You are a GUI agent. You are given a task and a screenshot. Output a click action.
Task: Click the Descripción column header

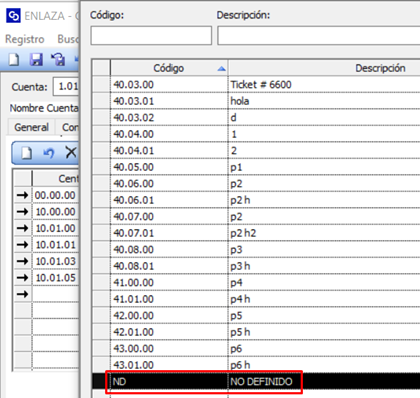tap(324, 68)
